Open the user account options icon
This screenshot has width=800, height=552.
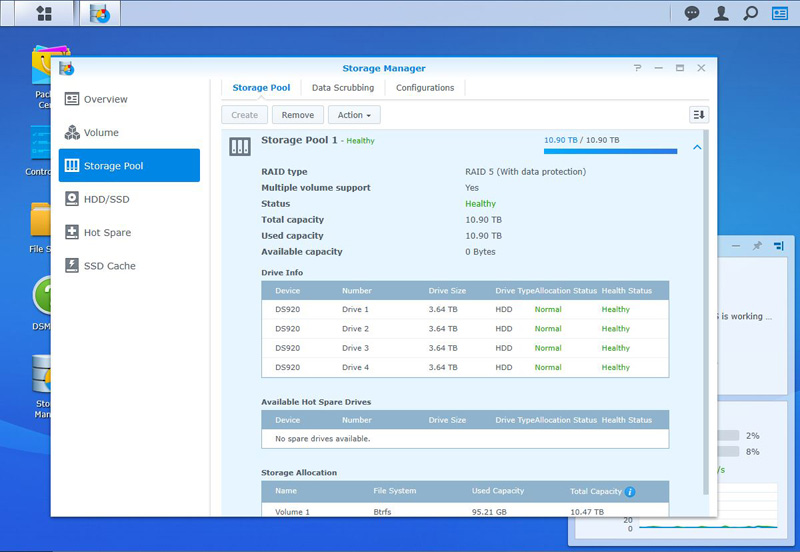click(x=721, y=13)
